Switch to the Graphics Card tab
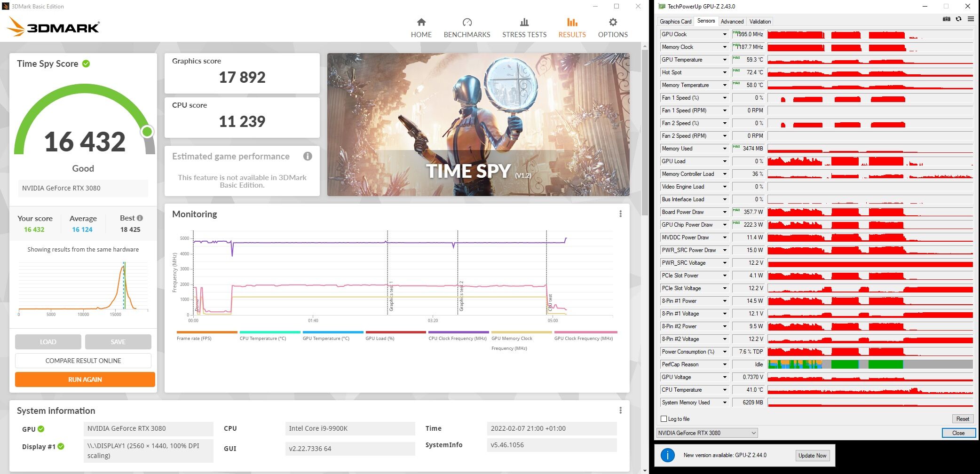980x474 pixels. coord(675,22)
